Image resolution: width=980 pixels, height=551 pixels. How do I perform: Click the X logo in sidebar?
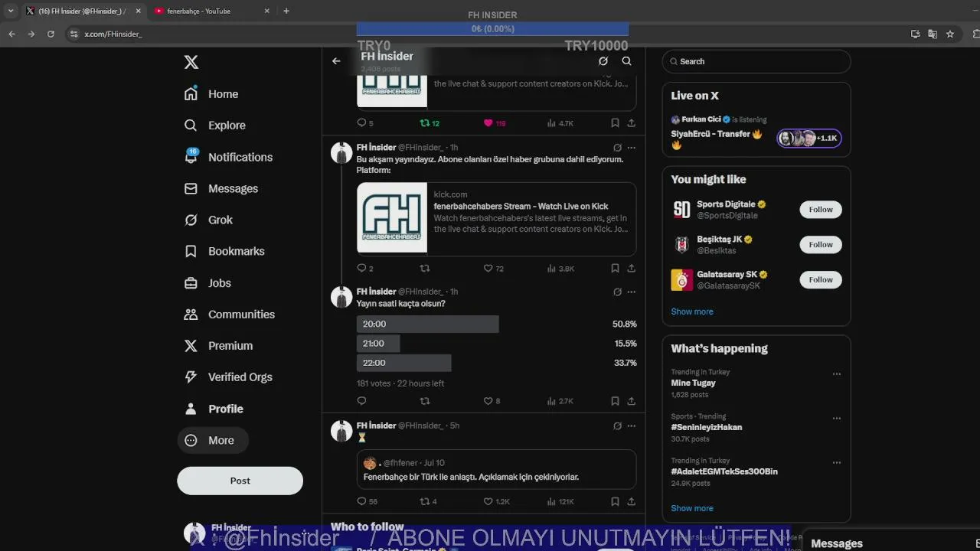point(191,62)
